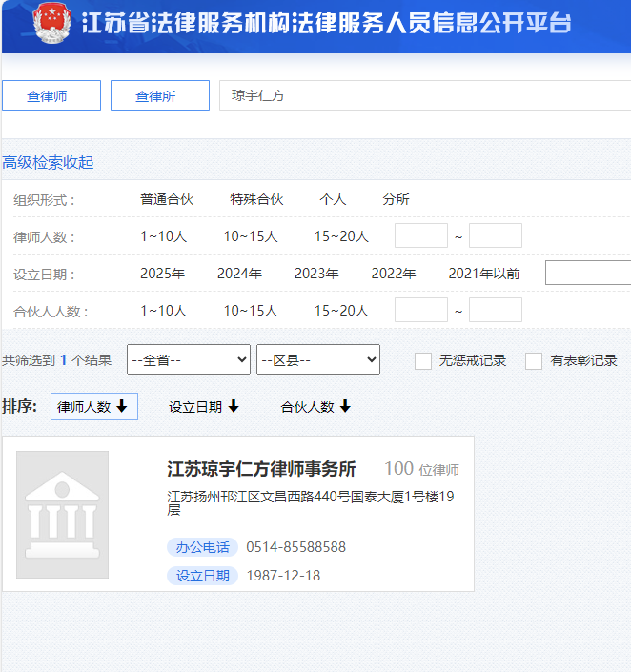Filter establishment date by 2022年
631x672 pixels.
tap(394, 274)
